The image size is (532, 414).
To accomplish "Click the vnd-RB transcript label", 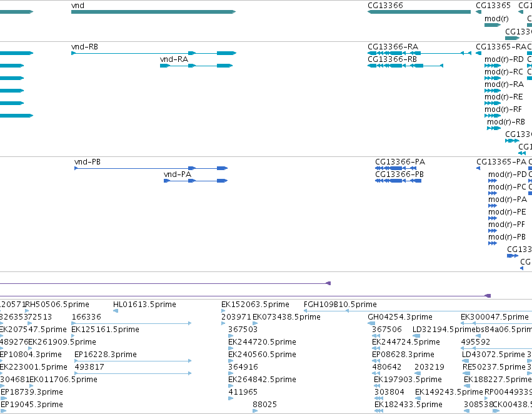I will tap(84, 47).
